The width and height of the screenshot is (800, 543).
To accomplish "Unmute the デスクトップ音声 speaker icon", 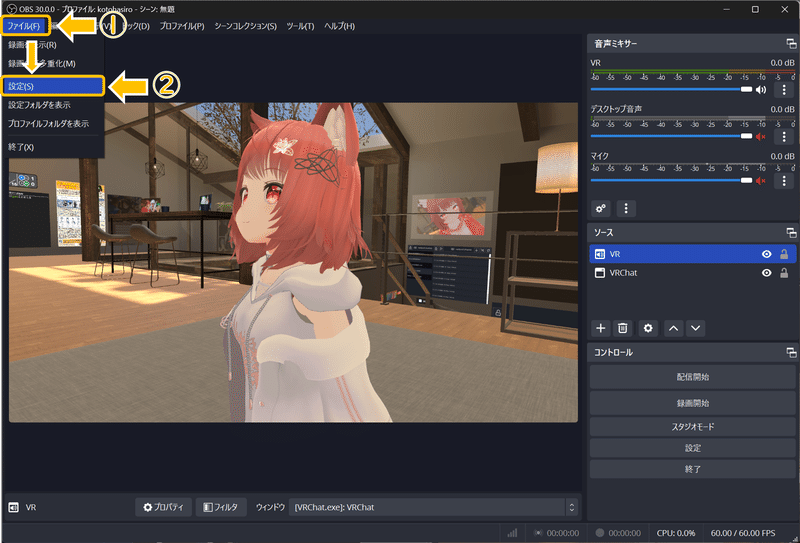I will (761, 136).
